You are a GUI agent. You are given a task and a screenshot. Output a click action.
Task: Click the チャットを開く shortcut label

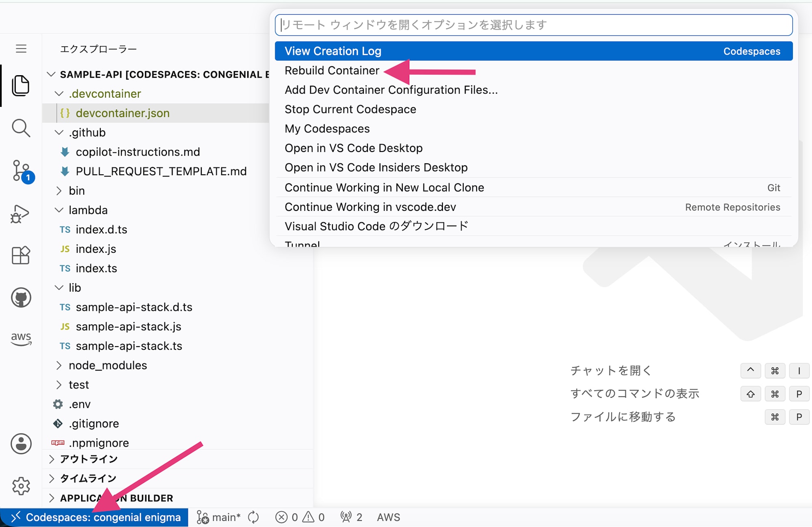tap(611, 371)
